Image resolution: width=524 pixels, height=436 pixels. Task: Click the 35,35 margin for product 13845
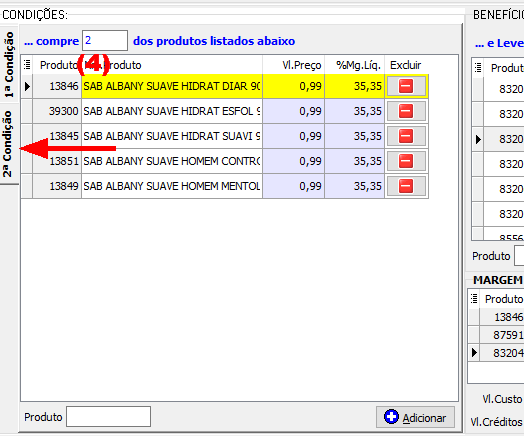[355, 136]
